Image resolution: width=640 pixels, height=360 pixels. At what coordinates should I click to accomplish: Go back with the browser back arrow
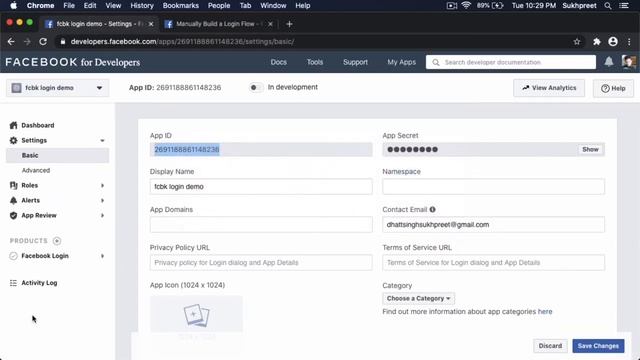[11, 42]
